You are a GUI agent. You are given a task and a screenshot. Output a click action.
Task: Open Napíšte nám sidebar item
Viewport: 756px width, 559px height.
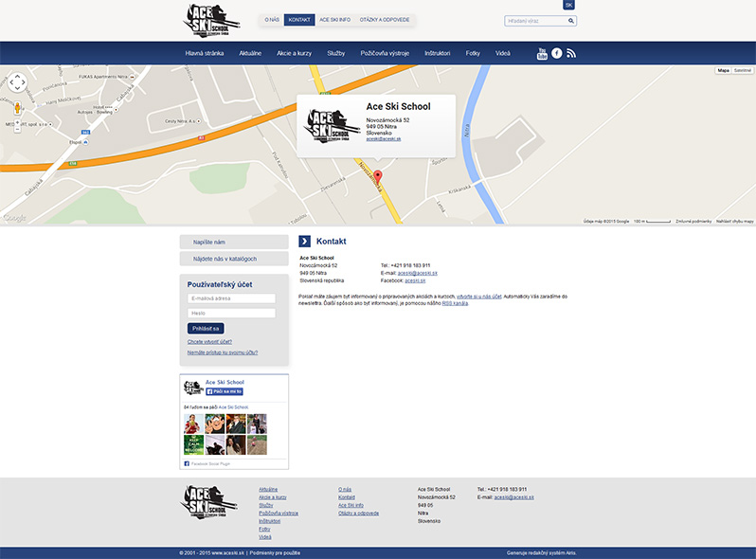234,243
